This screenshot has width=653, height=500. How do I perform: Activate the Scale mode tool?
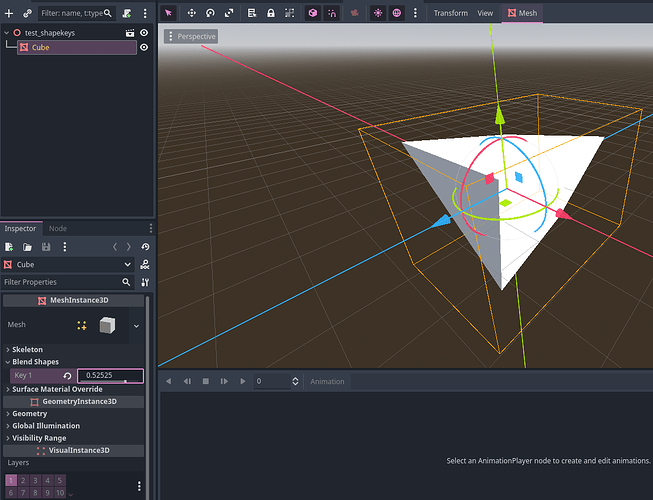(x=229, y=13)
